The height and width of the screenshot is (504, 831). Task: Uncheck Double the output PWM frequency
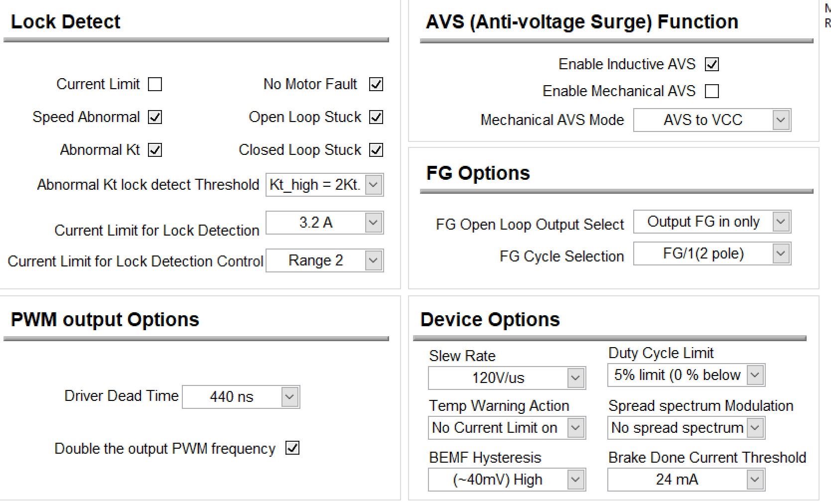coord(292,448)
